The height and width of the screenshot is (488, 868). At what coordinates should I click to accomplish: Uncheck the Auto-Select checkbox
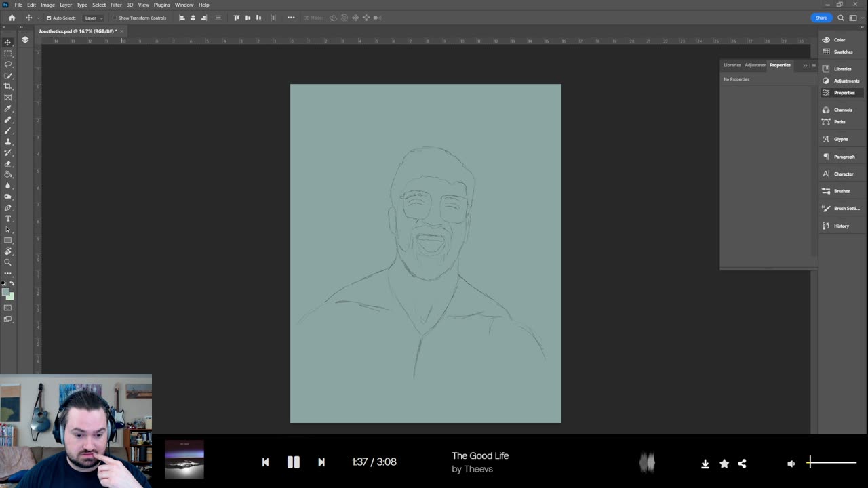coord(49,18)
